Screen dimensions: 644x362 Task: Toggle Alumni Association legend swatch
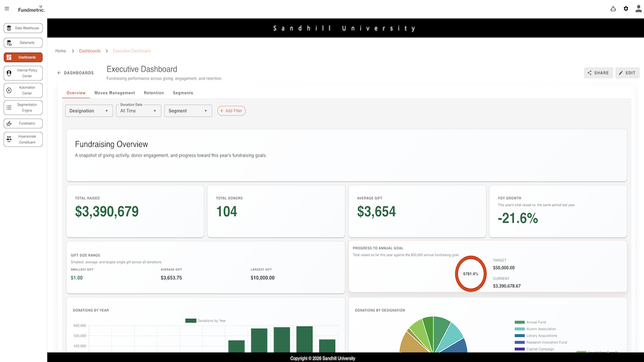[520, 329]
